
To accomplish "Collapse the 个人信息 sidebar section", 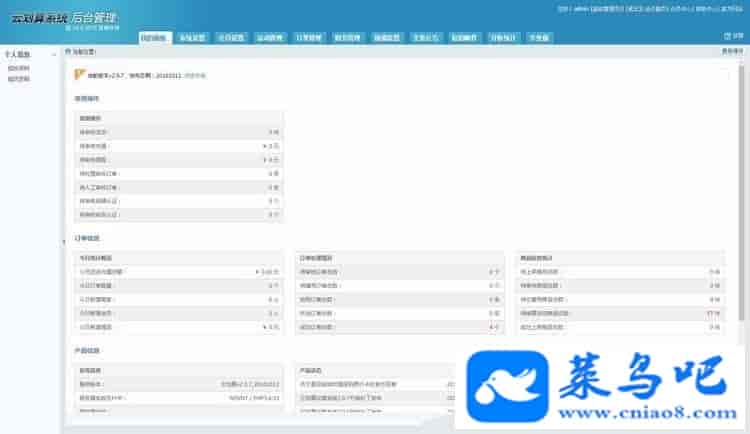I will 54,55.
